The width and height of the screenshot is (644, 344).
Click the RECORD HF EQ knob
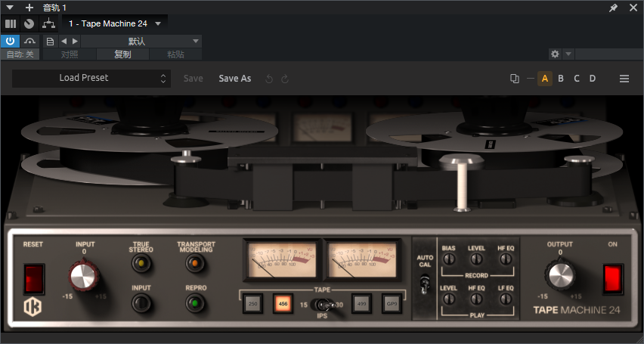[506, 259]
